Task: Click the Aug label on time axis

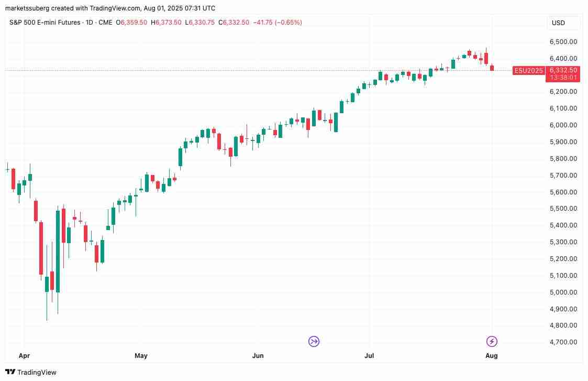Action: tap(491, 356)
